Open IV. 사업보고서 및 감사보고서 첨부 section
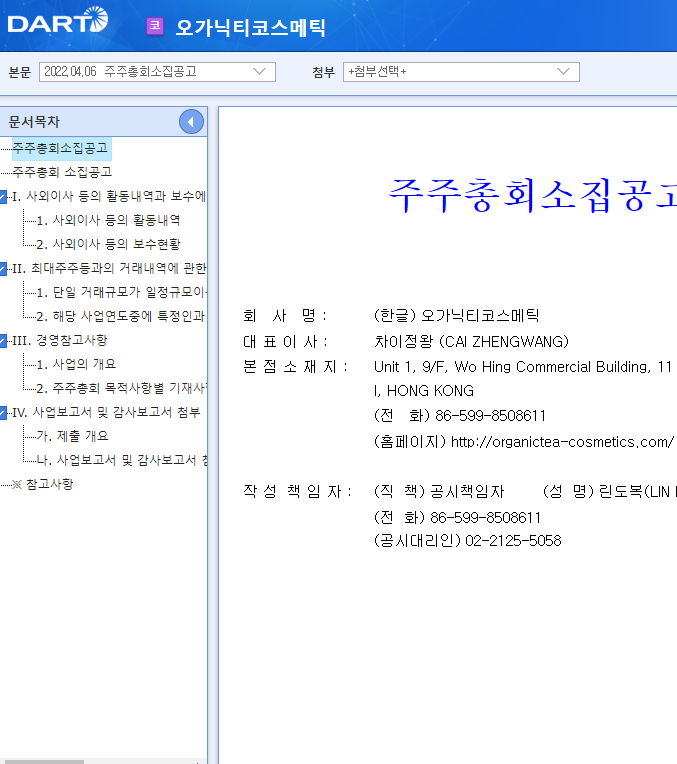This screenshot has width=677, height=764. point(106,412)
